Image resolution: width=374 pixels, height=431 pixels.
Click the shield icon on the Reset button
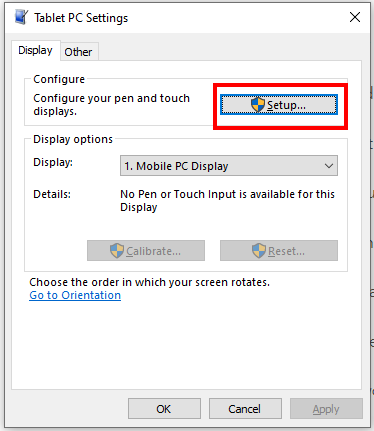pyautogui.click(x=259, y=251)
